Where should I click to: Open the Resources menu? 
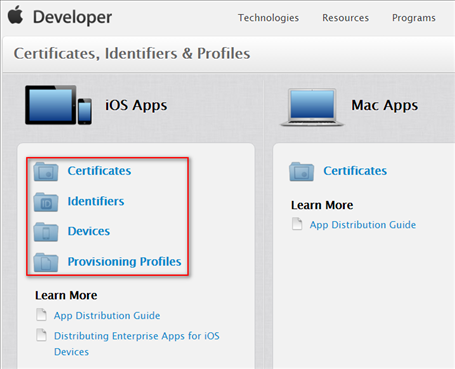[345, 18]
